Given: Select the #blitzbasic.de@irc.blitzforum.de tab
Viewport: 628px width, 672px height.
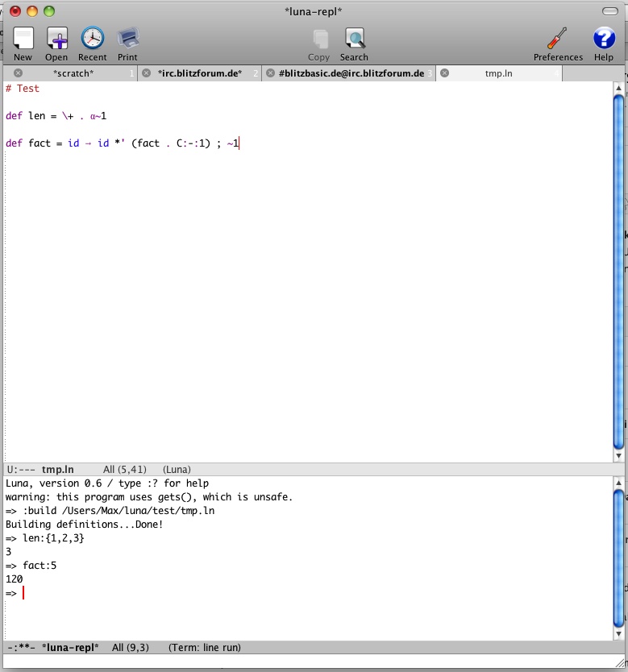Looking at the screenshot, I should 351,73.
